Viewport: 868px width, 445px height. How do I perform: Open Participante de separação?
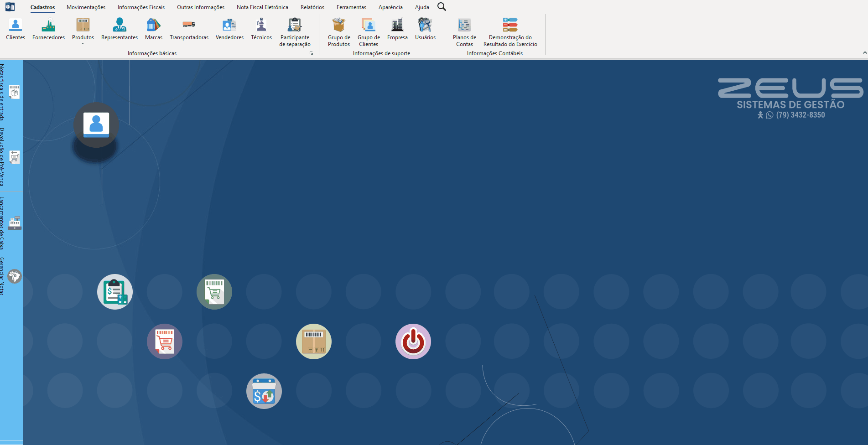point(295,32)
